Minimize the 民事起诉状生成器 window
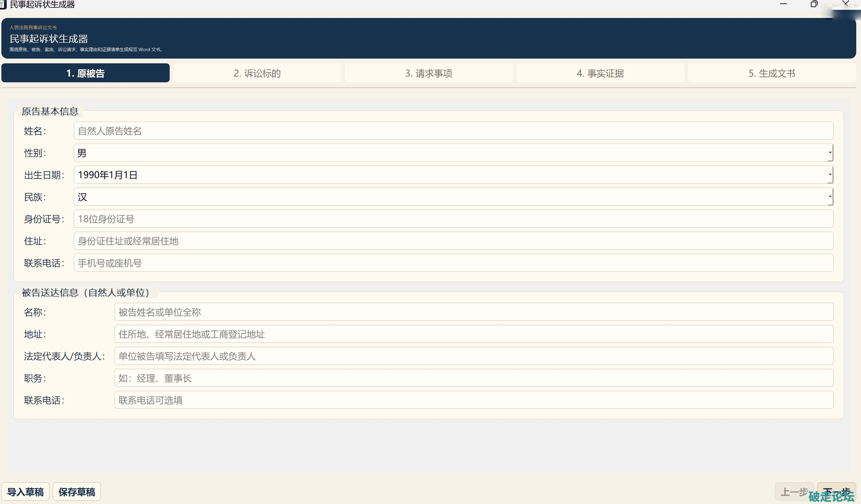Image resolution: width=861 pixels, height=504 pixels. pos(783,4)
